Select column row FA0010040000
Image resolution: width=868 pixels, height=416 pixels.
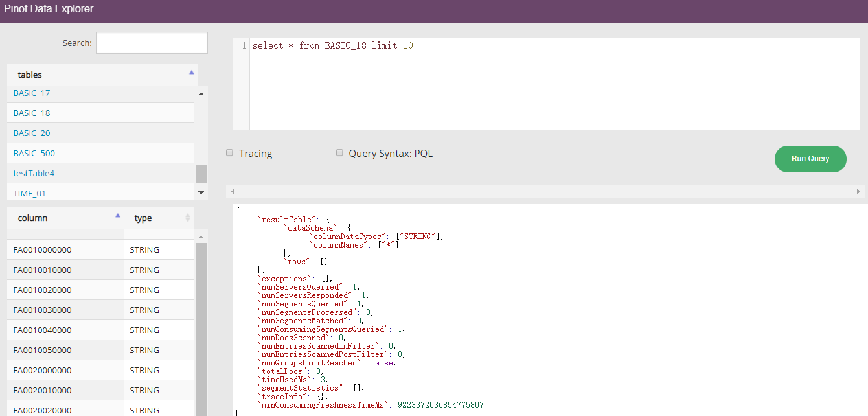point(100,330)
